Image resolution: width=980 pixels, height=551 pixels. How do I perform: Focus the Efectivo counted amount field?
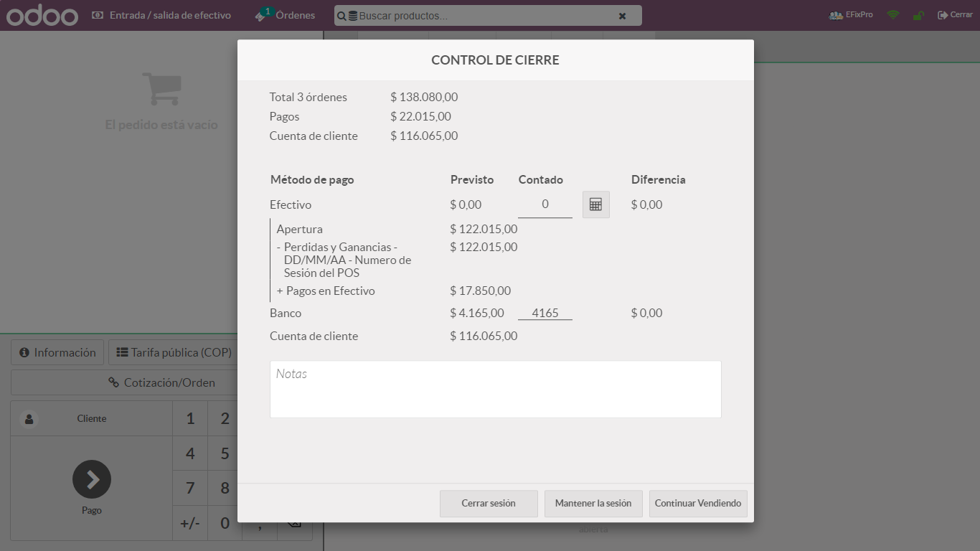tap(545, 204)
